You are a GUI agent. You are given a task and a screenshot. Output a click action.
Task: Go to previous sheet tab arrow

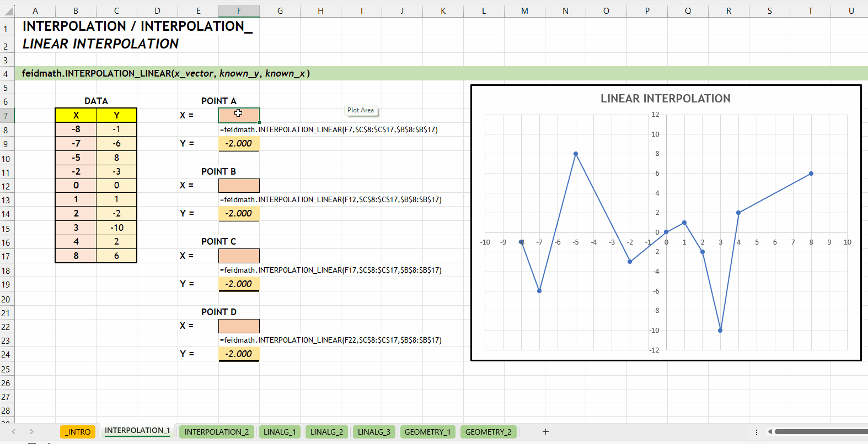(x=14, y=432)
